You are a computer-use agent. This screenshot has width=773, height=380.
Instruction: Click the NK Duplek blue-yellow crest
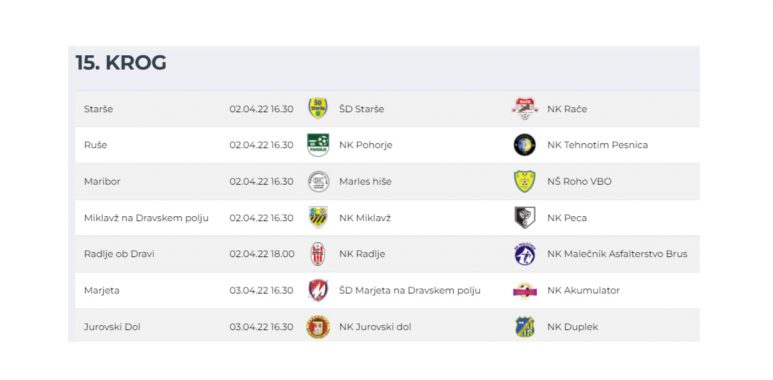[x=525, y=327]
